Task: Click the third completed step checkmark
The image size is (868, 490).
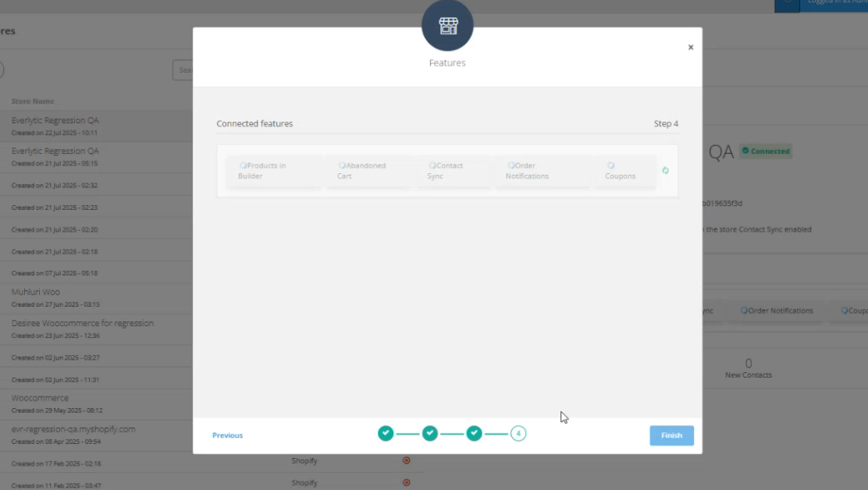Action: [474, 434]
